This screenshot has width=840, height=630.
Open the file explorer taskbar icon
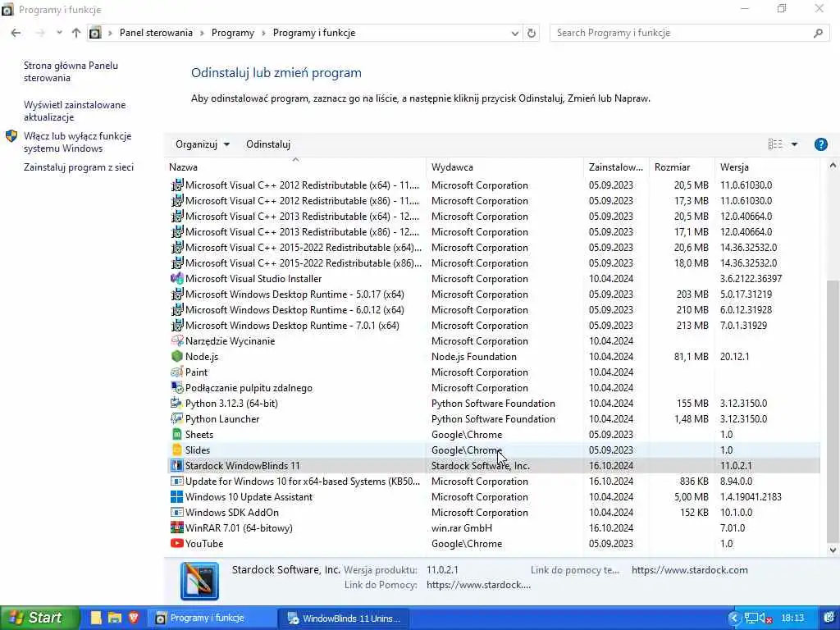click(115, 618)
